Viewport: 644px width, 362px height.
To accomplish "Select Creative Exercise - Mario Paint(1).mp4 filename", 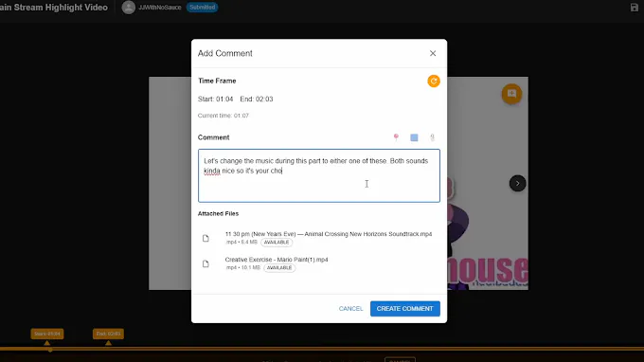I will (x=277, y=260).
